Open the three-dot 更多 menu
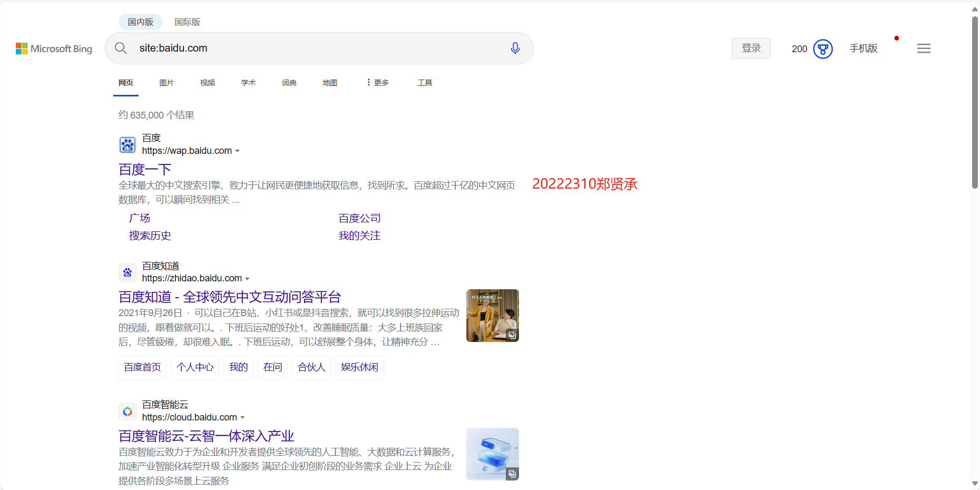Image resolution: width=980 pixels, height=490 pixels. click(x=378, y=83)
